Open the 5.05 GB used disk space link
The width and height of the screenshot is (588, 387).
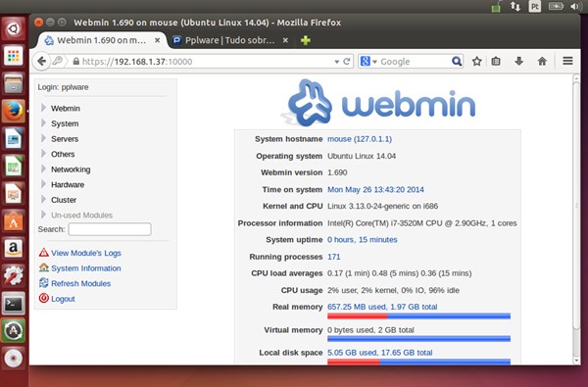pyautogui.click(x=379, y=353)
